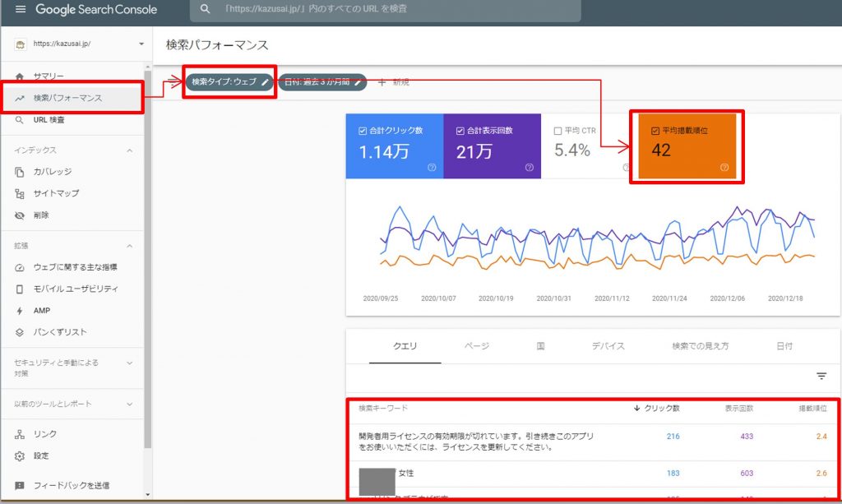Screen dimensions: 842x504
Task: Enable the 平均CTR metric checkbox
Action: (557, 131)
